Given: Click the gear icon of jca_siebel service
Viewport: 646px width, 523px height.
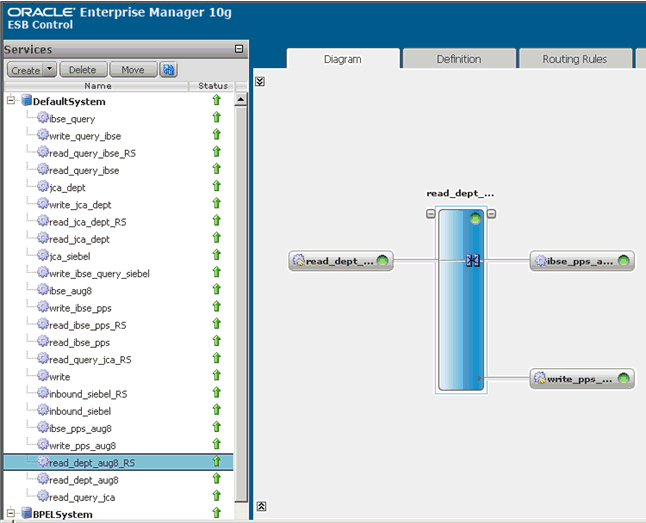Looking at the screenshot, I should (43, 256).
